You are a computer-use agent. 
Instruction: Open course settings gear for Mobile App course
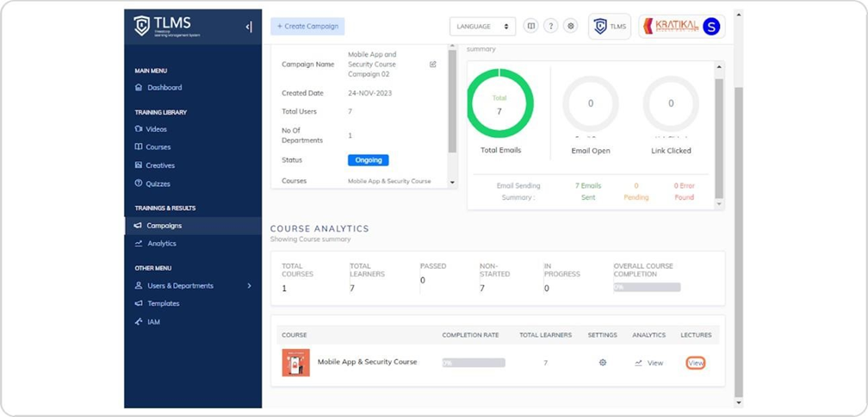click(x=602, y=363)
